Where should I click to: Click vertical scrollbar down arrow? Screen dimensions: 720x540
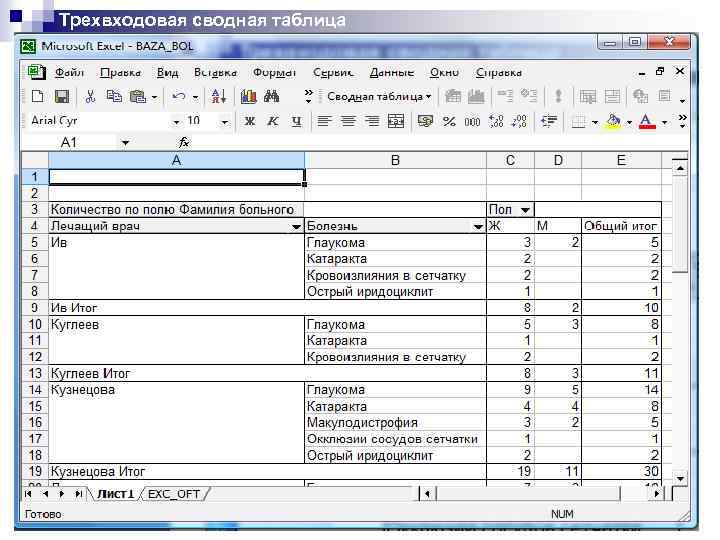(680, 478)
